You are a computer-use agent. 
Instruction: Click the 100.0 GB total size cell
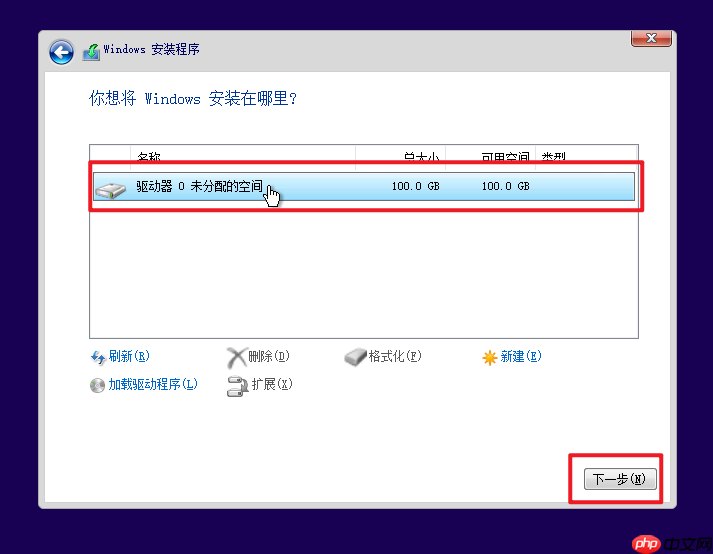click(x=416, y=186)
